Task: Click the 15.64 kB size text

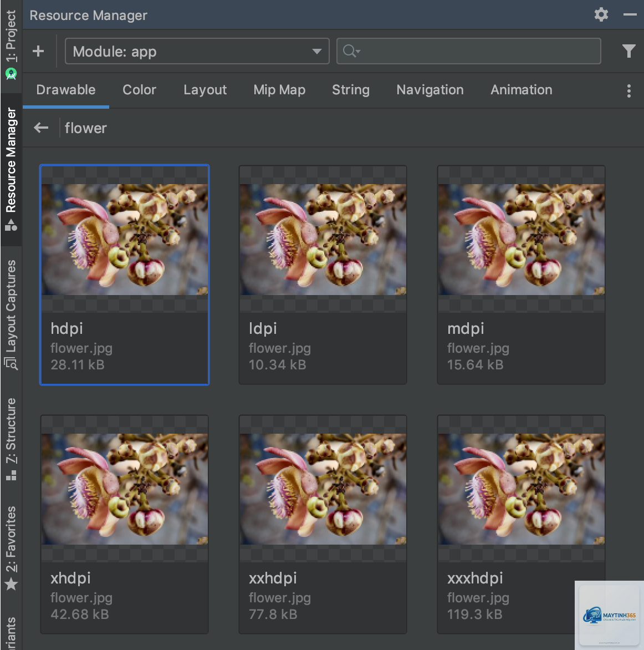Action: coord(475,365)
